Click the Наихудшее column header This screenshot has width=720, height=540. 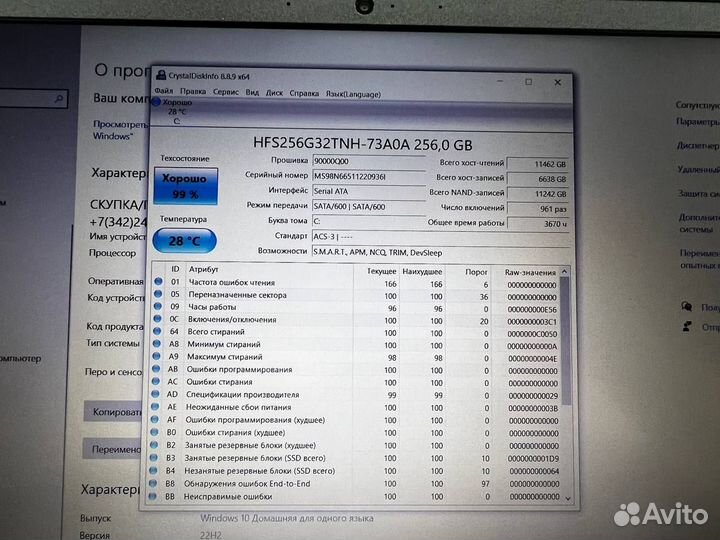[x=422, y=272]
